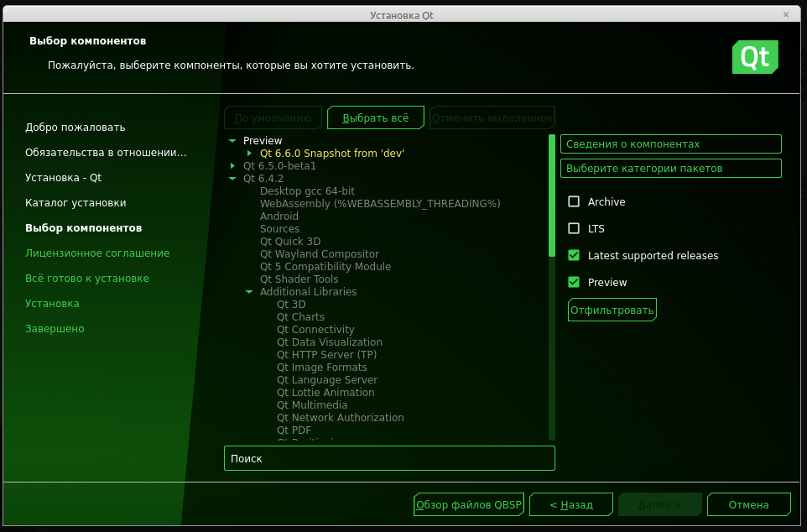Image resolution: width=807 pixels, height=532 pixels.
Task: Click the По умолчанию button
Action: point(273,118)
